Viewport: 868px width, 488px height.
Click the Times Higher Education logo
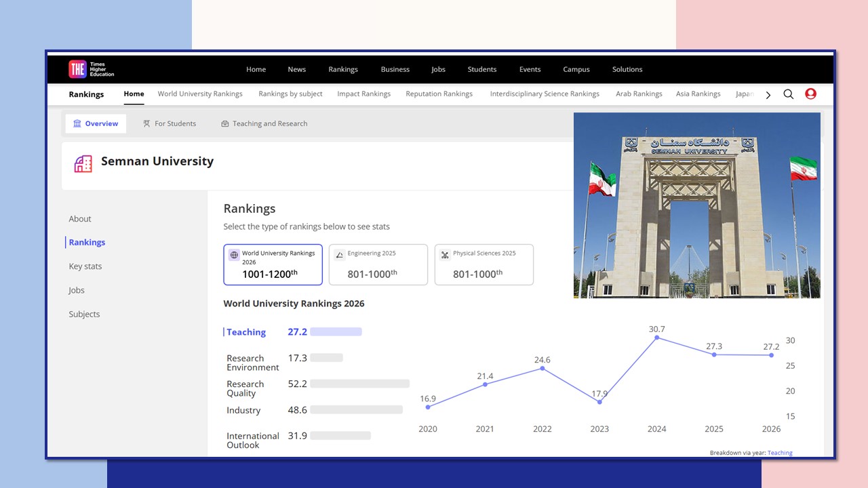point(91,69)
